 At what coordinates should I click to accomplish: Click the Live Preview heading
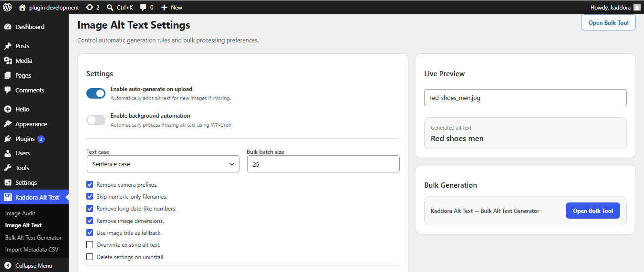(445, 74)
